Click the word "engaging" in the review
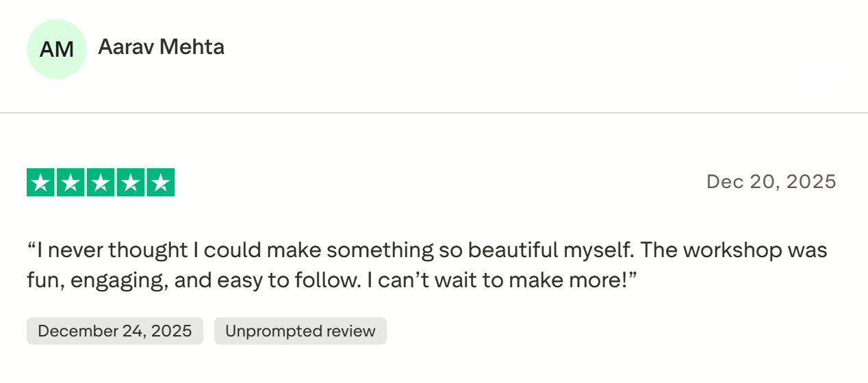Image resolution: width=868 pixels, height=383 pixels. point(120,280)
